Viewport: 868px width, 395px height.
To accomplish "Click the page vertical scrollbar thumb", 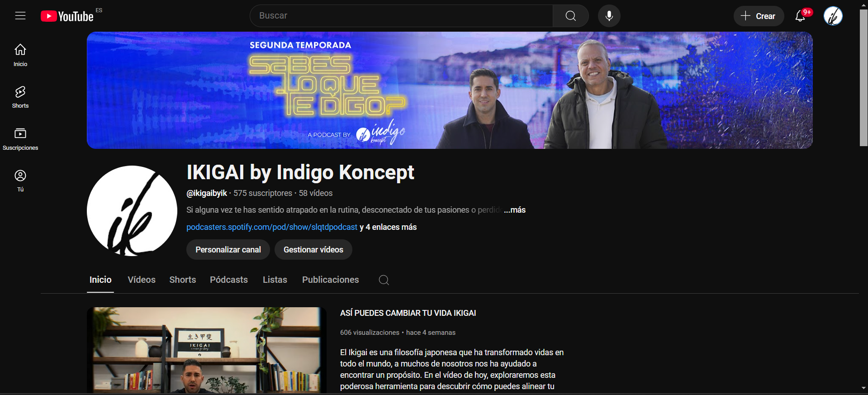I will pos(863,77).
